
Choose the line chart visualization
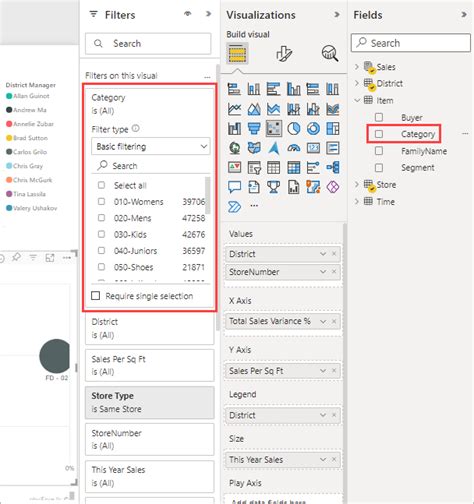pos(234,109)
